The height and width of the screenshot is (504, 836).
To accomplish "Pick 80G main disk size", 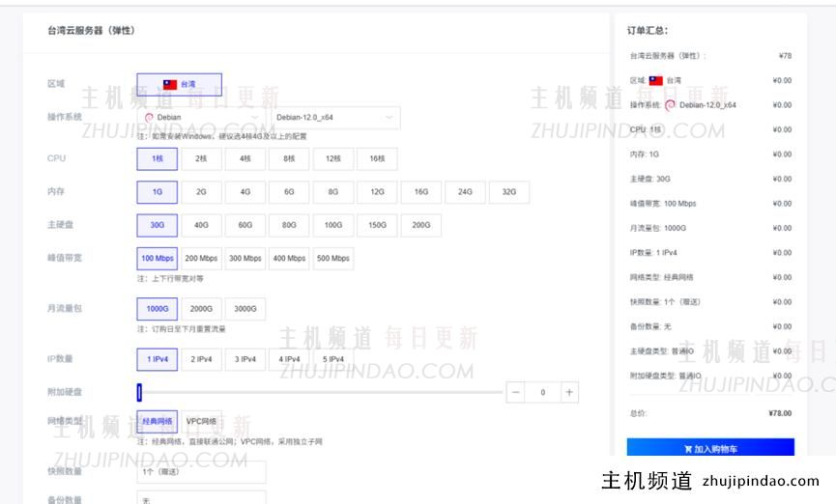I will pos(289,225).
